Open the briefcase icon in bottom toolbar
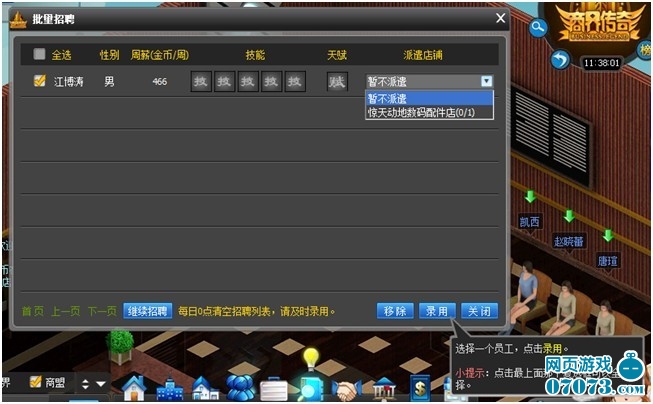 pyautogui.click(x=273, y=388)
